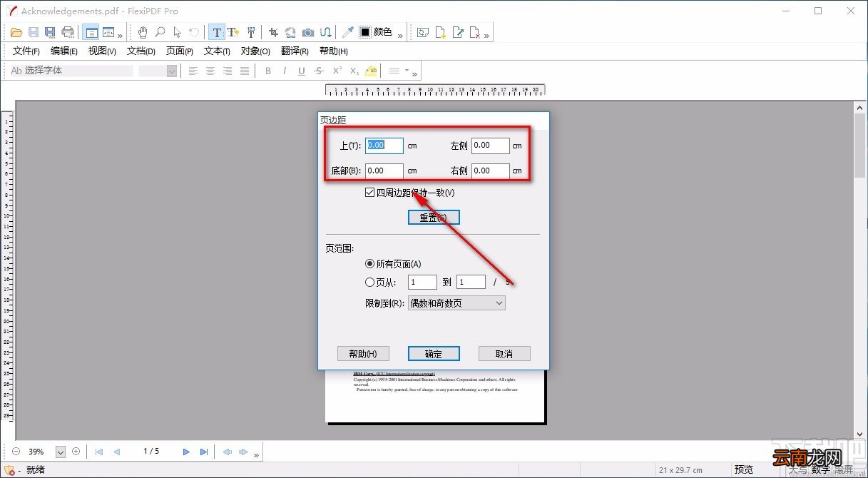868x478 pixels.
Task: Click the Bold B formatting icon
Action: pyautogui.click(x=268, y=71)
